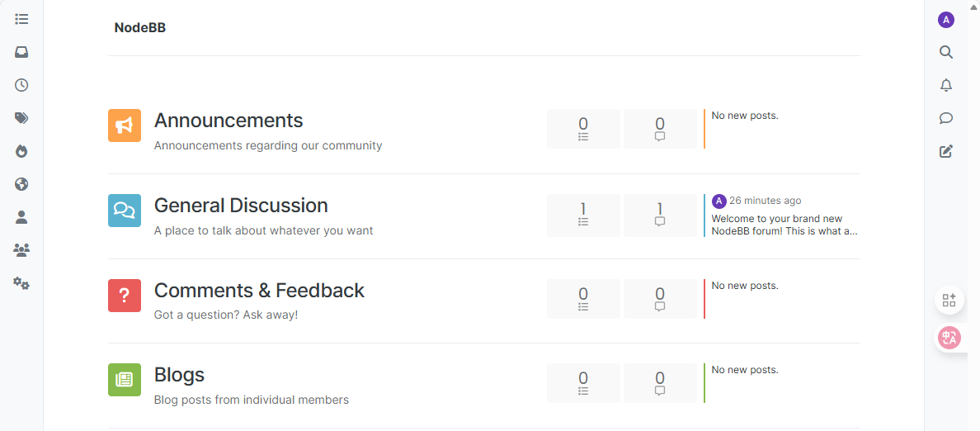This screenshot has height=431, width=980.
Task: Open the Blogs category
Action: click(179, 375)
